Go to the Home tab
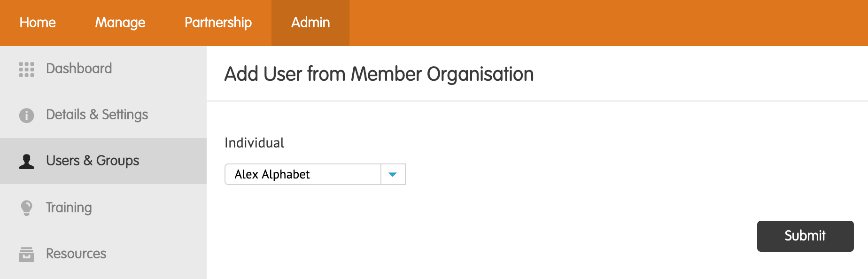The height and width of the screenshot is (279, 868). [x=38, y=23]
